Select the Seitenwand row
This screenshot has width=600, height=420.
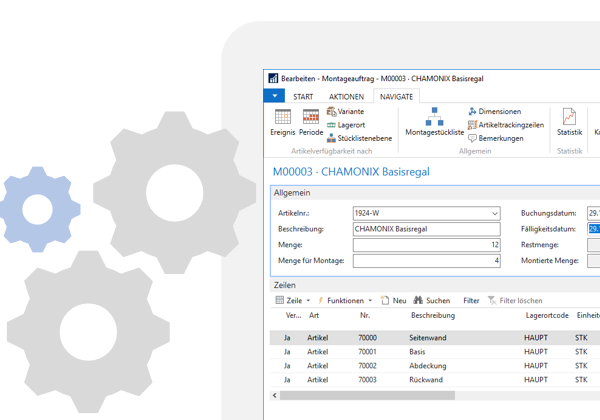[435, 338]
